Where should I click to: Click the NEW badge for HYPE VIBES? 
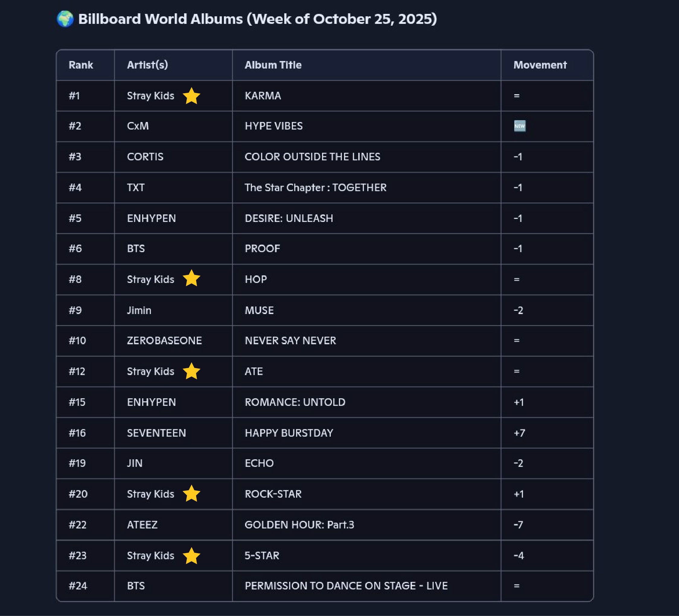519,126
